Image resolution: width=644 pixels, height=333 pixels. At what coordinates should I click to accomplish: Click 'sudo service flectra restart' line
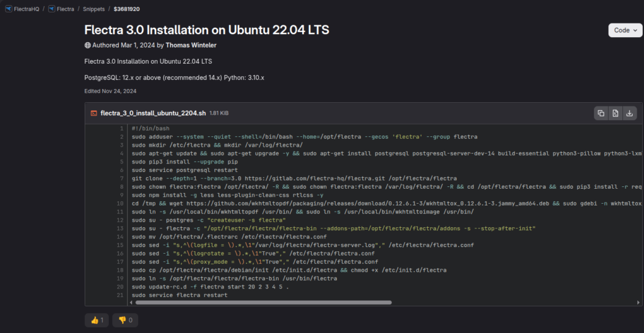(180, 296)
